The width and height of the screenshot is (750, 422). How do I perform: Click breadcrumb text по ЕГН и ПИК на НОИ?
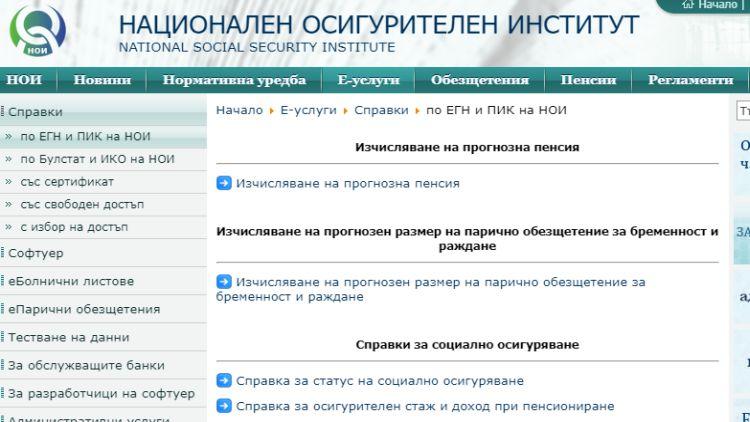click(x=496, y=110)
